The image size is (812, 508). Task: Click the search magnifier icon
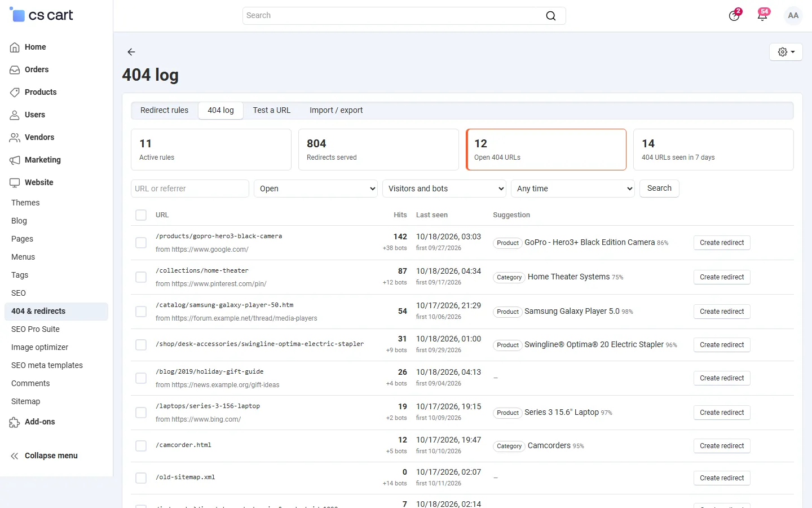click(551, 16)
